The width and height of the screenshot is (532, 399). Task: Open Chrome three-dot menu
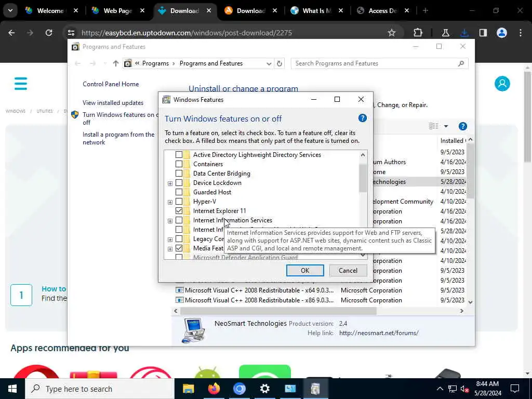[x=521, y=33]
